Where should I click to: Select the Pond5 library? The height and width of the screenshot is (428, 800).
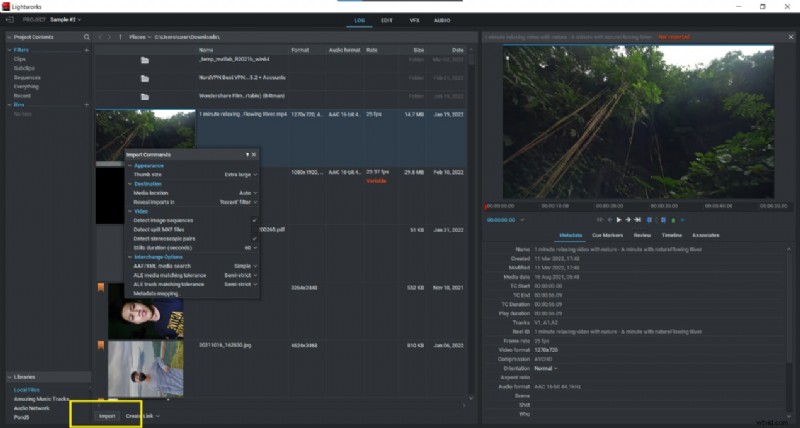coord(21,417)
